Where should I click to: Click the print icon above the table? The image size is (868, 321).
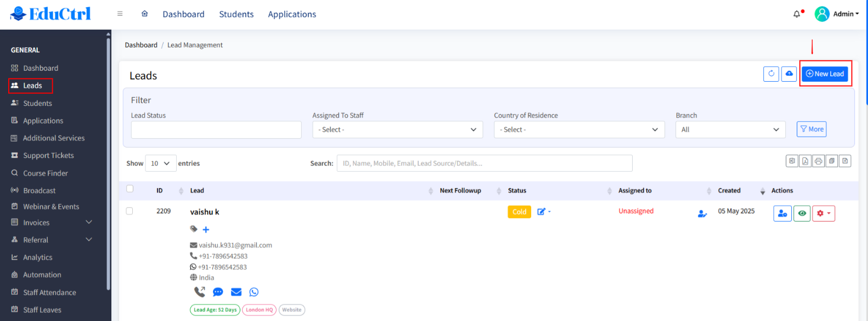tap(818, 161)
